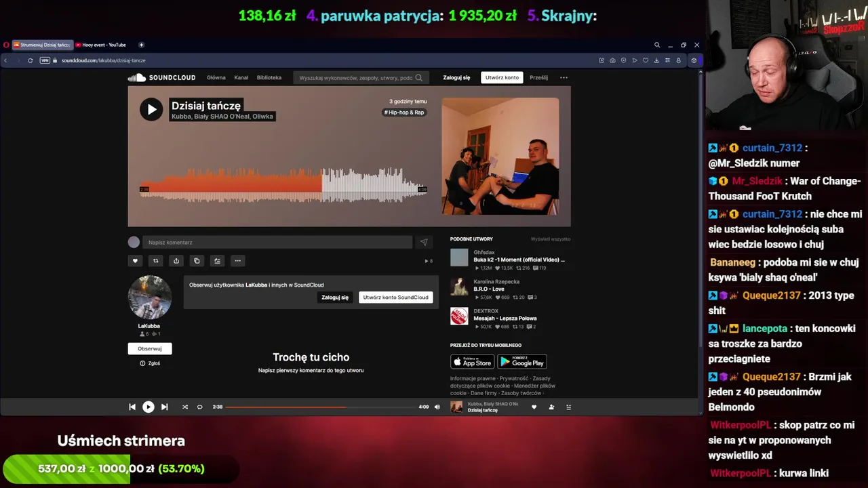Click the snapshot camera icon in address bar
Image resolution: width=868 pixels, height=488 pixels.
pos(612,60)
